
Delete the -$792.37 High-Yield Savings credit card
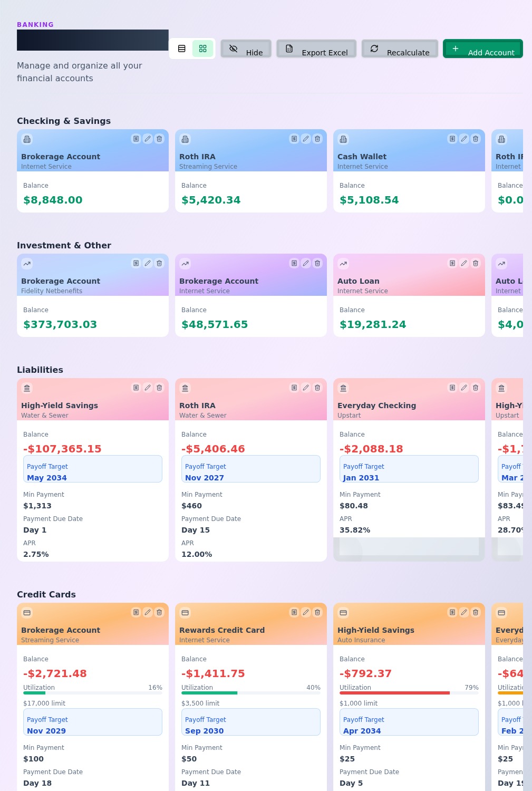[x=476, y=612]
